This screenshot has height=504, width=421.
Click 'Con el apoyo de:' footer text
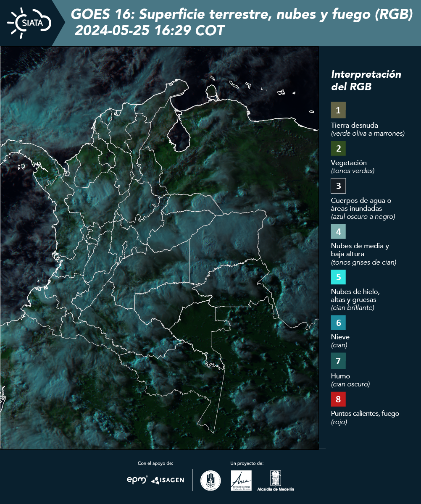pyautogui.click(x=155, y=463)
